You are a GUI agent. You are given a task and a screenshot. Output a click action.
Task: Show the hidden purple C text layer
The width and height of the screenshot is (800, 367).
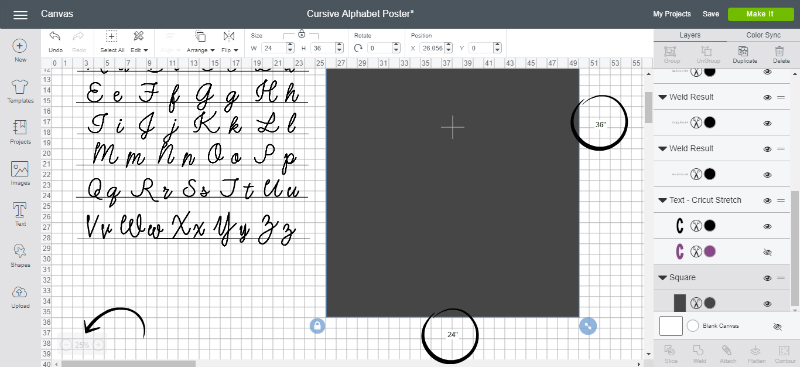click(x=767, y=252)
